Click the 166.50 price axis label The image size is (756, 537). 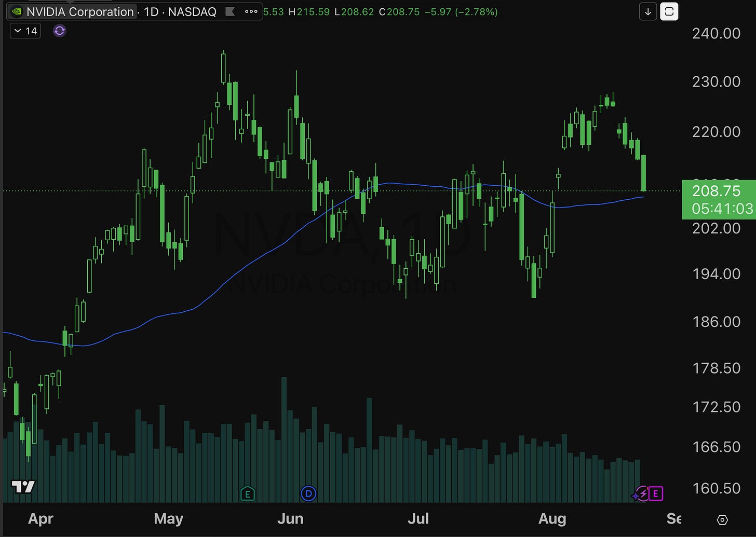(716, 447)
